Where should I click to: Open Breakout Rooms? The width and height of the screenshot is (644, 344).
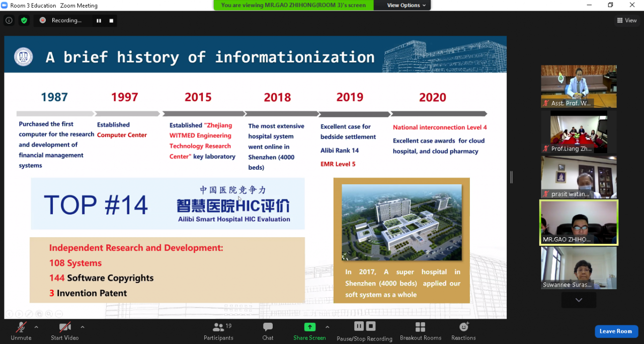(x=420, y=331)
